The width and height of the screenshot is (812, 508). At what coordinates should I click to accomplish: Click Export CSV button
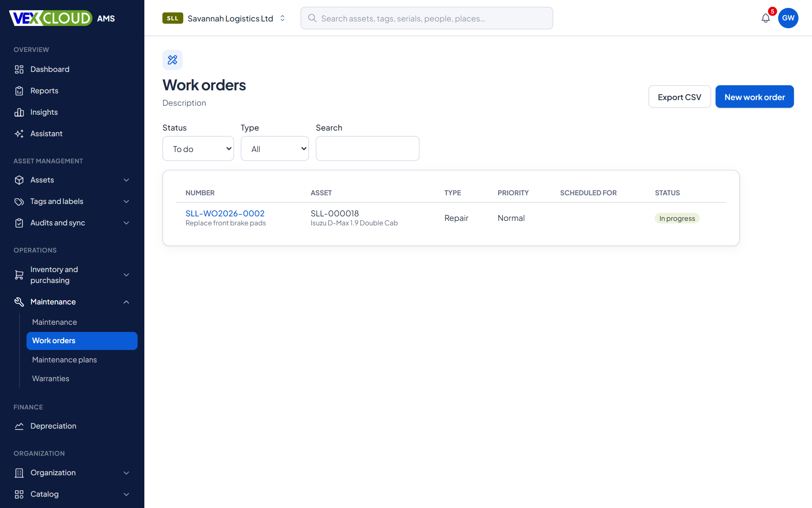(679, 97)
